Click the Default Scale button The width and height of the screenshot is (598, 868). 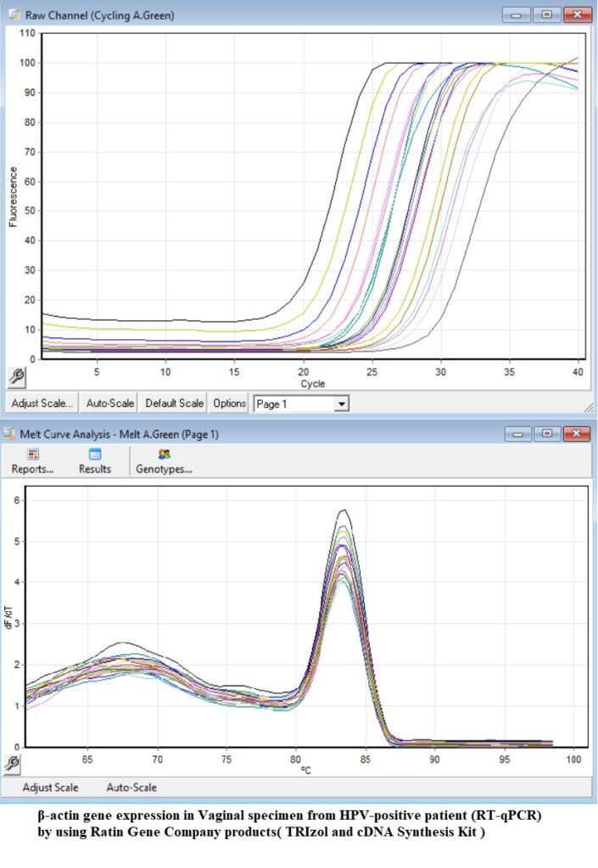[174, 403]
